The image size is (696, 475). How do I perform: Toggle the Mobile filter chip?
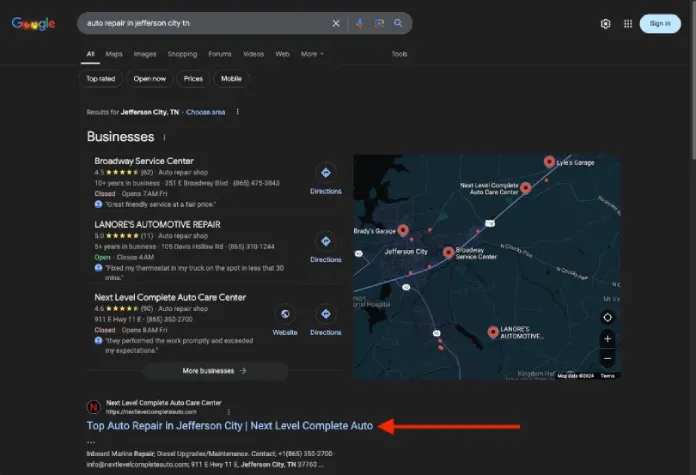[231, 79]
